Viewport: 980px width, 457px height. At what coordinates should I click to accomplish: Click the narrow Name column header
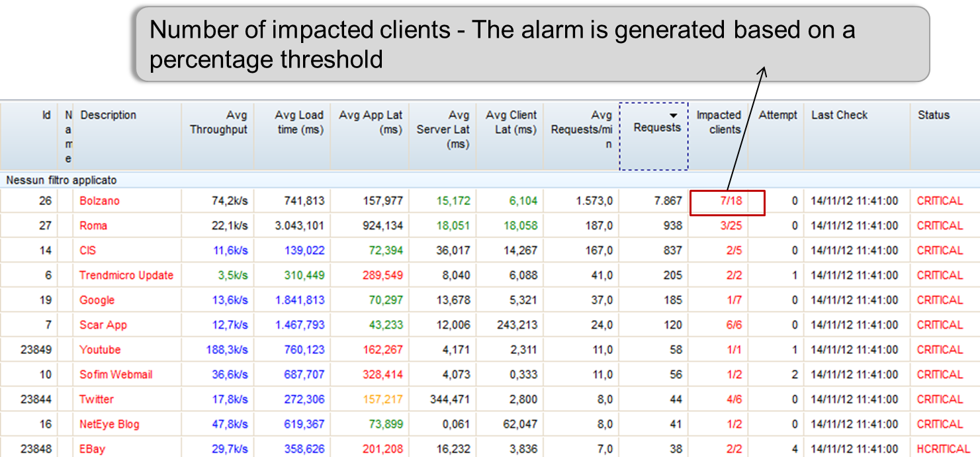click(66, 136)
